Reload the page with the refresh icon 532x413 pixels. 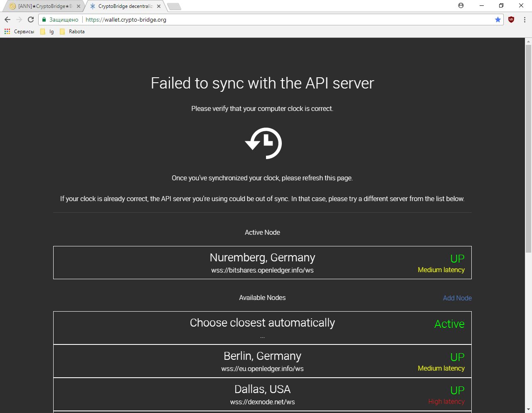pyautogui.click(x=31, y=20)
